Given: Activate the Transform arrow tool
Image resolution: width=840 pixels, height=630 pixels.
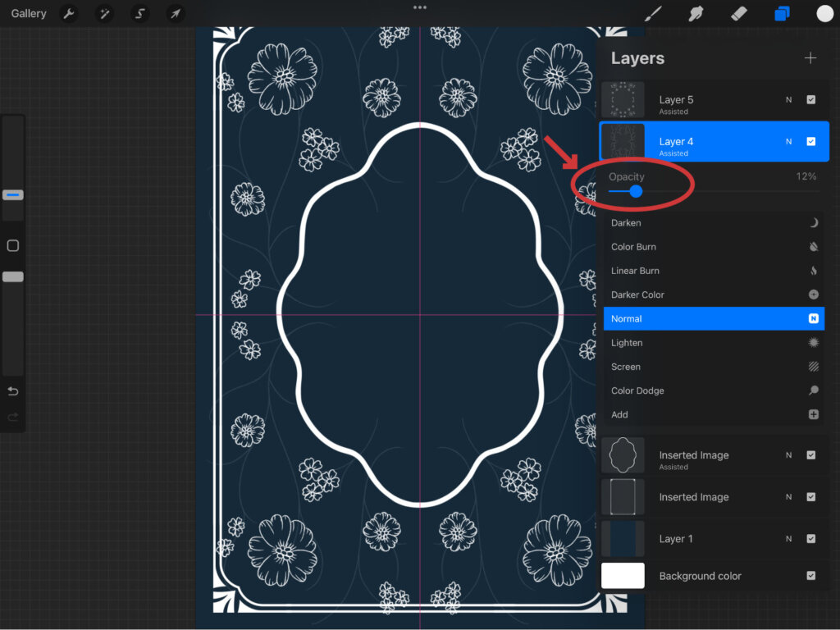Looking at the screenshot, I should tap(175, 14).
